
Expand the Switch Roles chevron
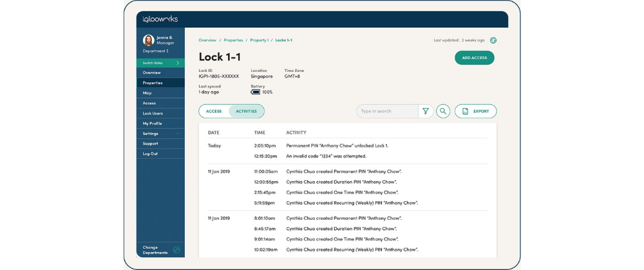click(x=178, y=63)
